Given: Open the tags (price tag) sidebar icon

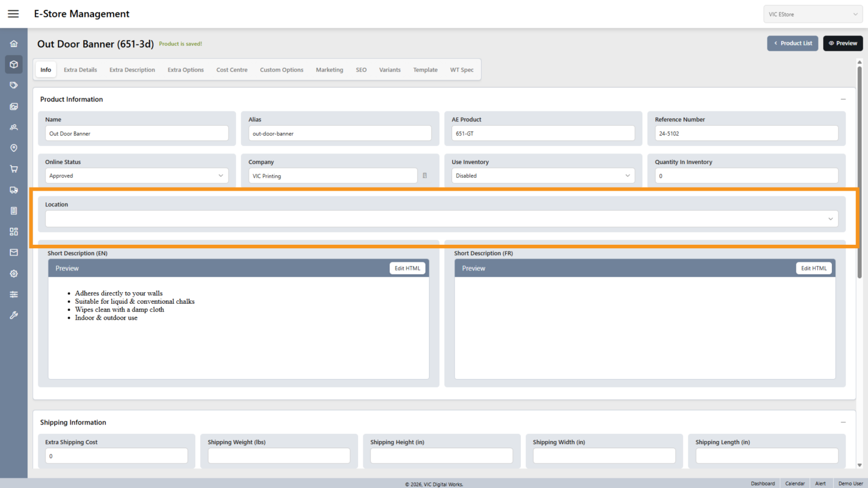Looking at the screenshot, I should pyautogui.click(x=14, y=85).
